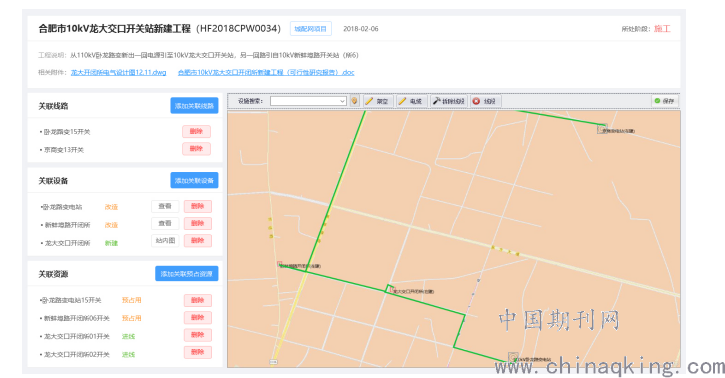Viewport: 725px width, 378px height.
Task: Click the 龙大交口开闭所 station marker on map
Action: (x=392, y=290)
